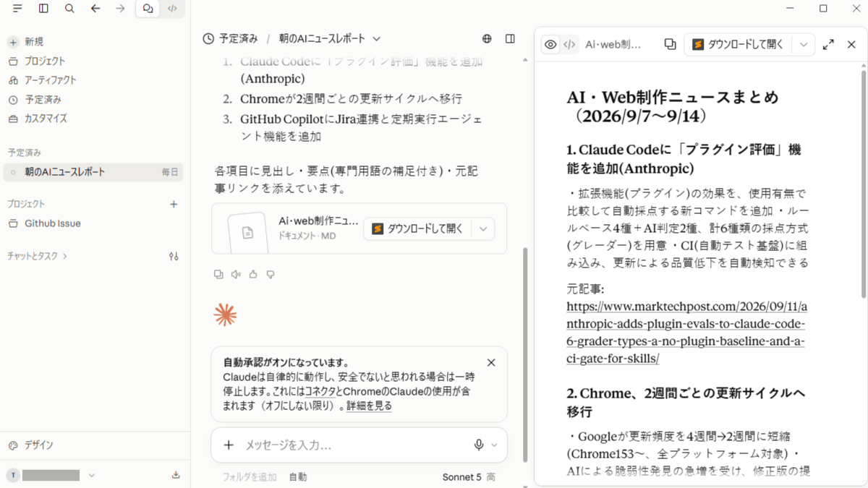Image resolution: width=868 pixels, height=488 pixels.
Task: Open chat filter settings icon
Action: (174, 256)
